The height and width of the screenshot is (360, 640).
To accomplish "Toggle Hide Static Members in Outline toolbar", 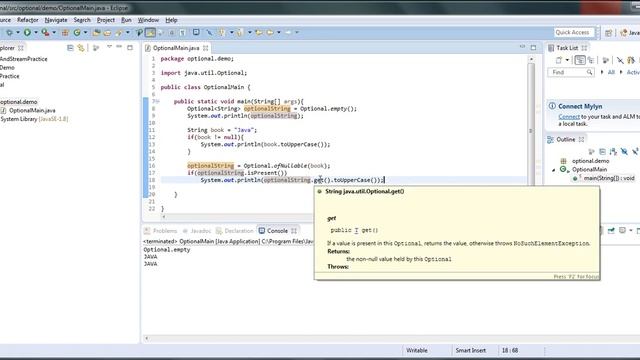I will (x=635, y=151).
